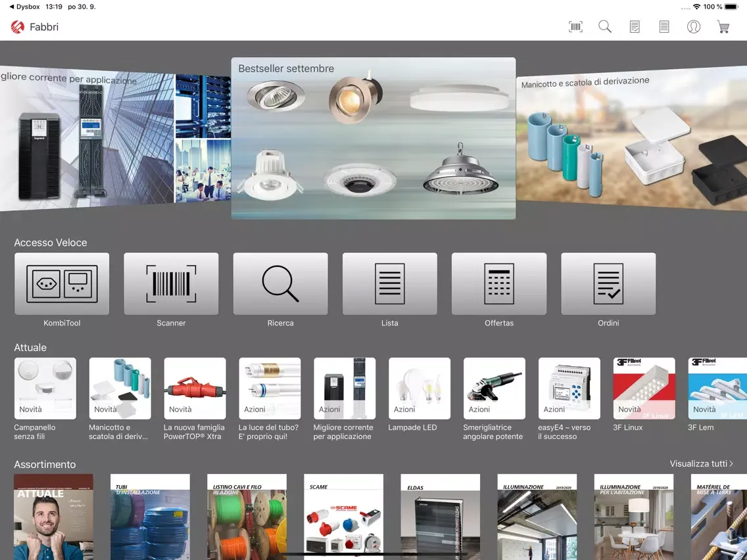Open the list document icon in toolbar
The image size is (747, 560).
[x=664, y=27]
